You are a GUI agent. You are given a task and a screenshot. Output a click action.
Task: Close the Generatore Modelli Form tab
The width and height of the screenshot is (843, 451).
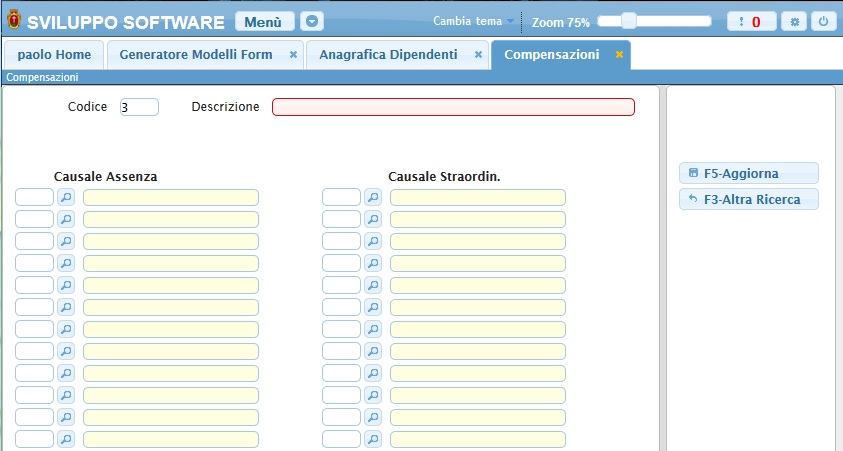[293, 55]
